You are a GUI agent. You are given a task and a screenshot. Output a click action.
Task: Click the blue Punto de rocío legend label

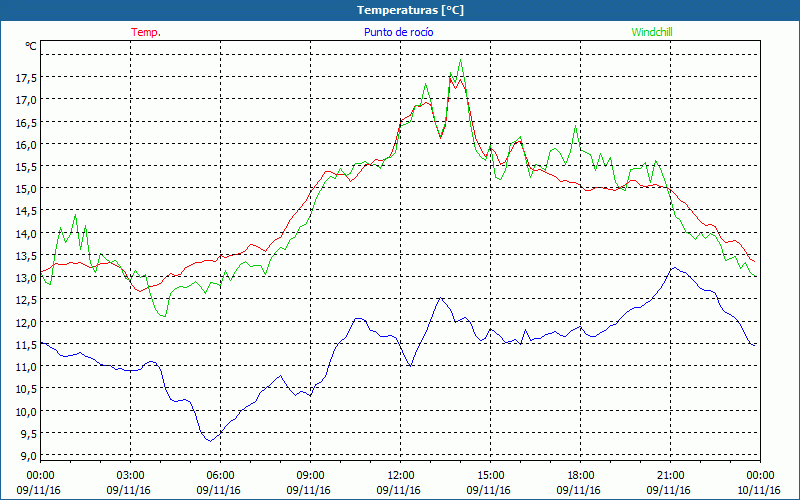click(398, 32)
